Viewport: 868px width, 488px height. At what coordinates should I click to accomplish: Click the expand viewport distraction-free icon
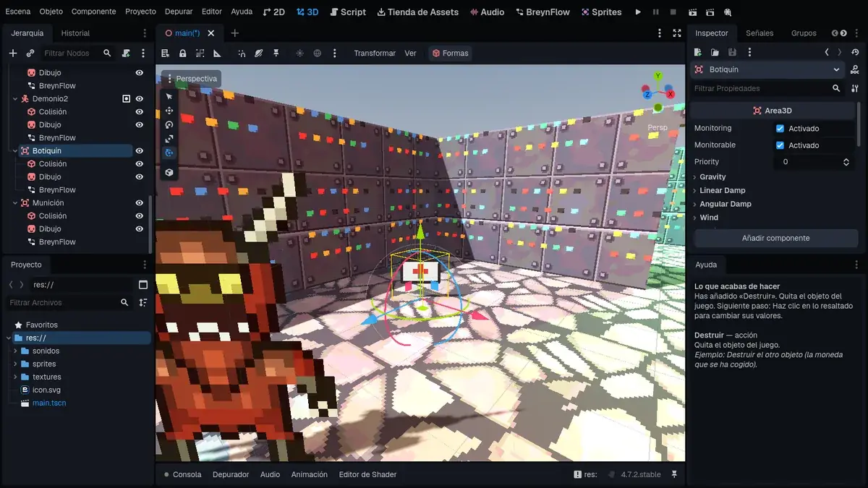coord(677,33)
